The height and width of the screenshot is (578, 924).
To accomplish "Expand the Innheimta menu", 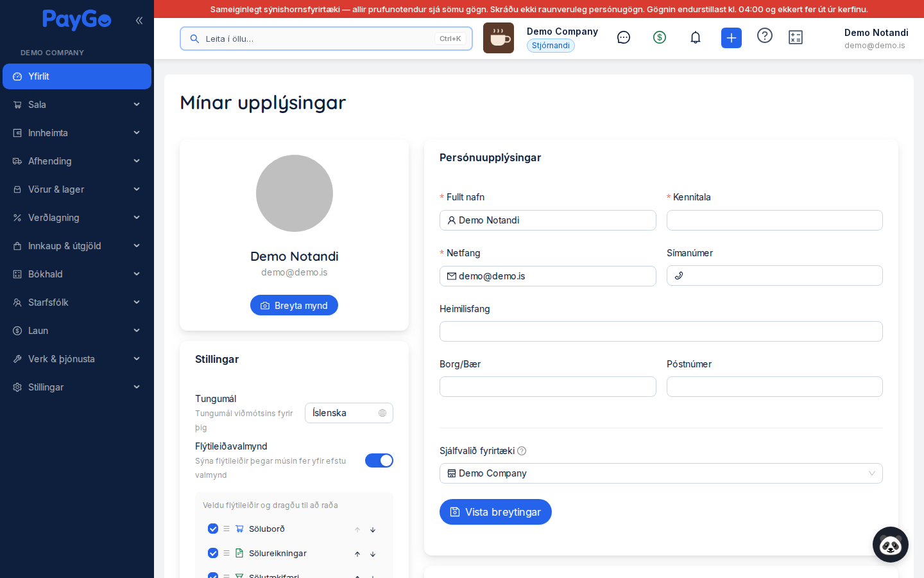I will pyautogui.click(x=77, y=133).
